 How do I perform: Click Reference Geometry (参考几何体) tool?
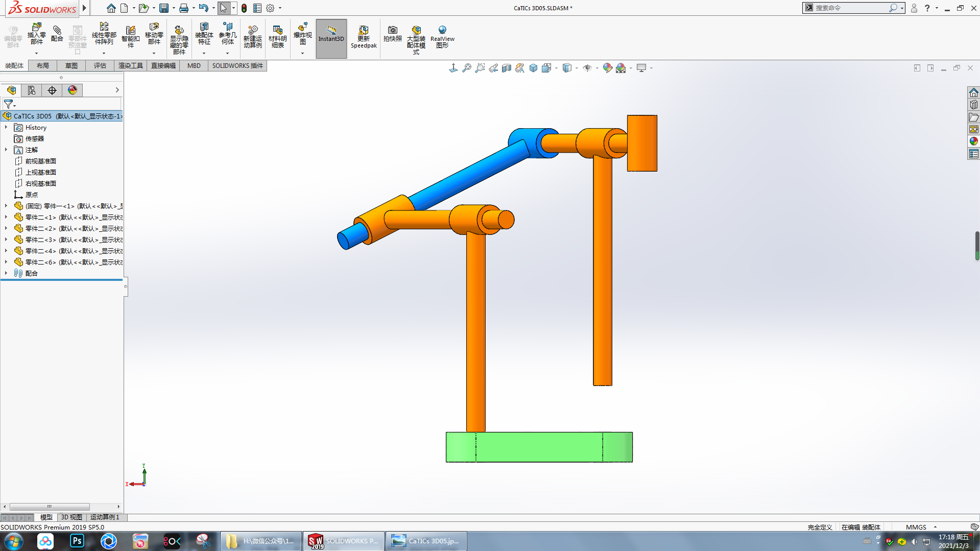(x=227, y=34)
